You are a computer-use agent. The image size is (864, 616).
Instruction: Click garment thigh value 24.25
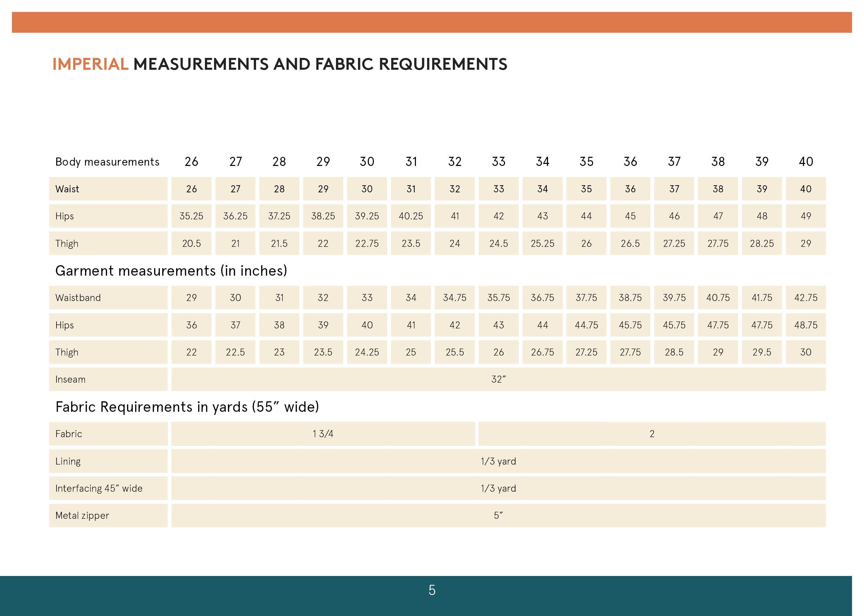click(367, 353)
